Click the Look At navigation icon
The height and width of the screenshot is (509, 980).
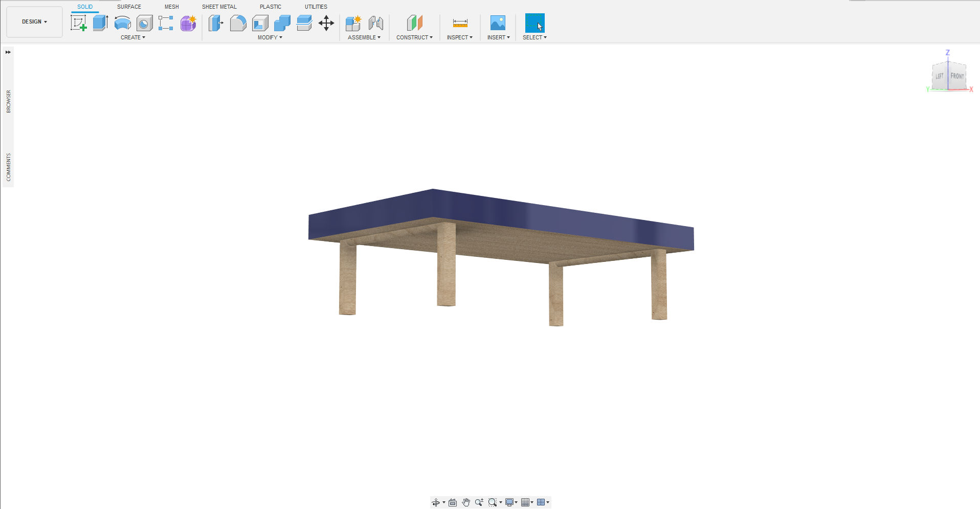pyautogui.click(x=453, y=502)
